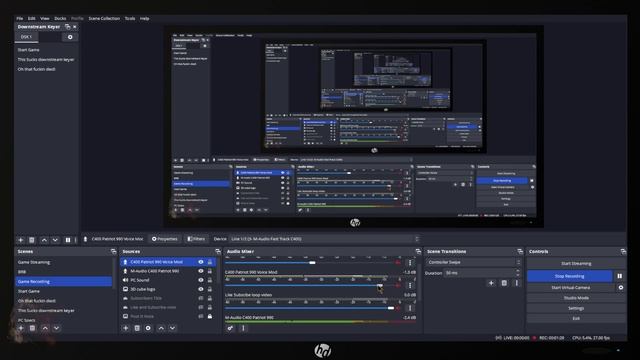Hide the PC Sound source
The image size is (640, 360).
[201, 280]
